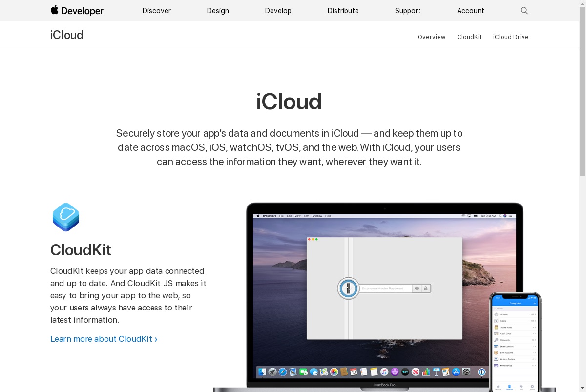This screenshot has height=392, width=586.
Task: Click the 'Securely store your app's data' paragraph
Action: (289, 147)
